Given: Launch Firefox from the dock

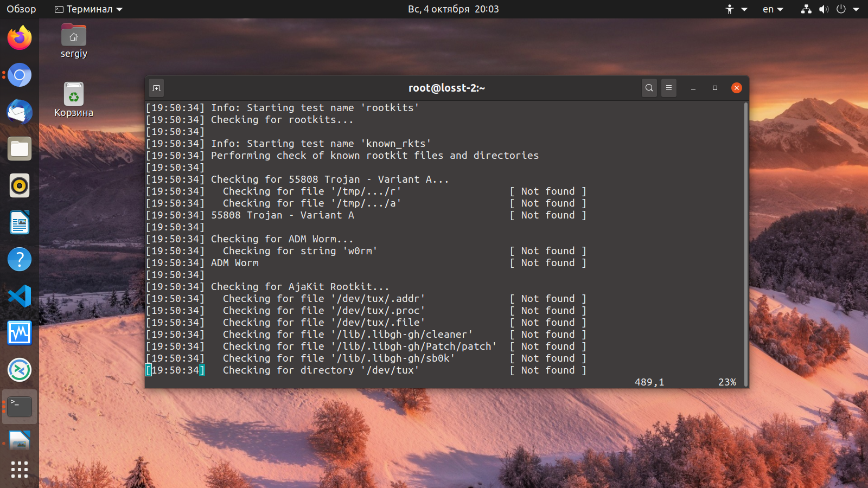Looking at the screenshot, I should [20, 38].
